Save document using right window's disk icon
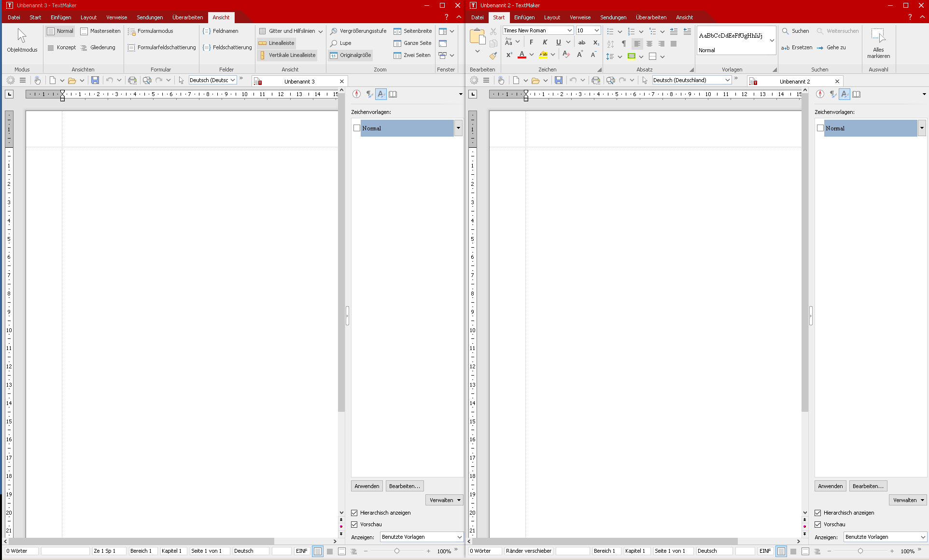 pyautogui.click(x=559, y=80)
